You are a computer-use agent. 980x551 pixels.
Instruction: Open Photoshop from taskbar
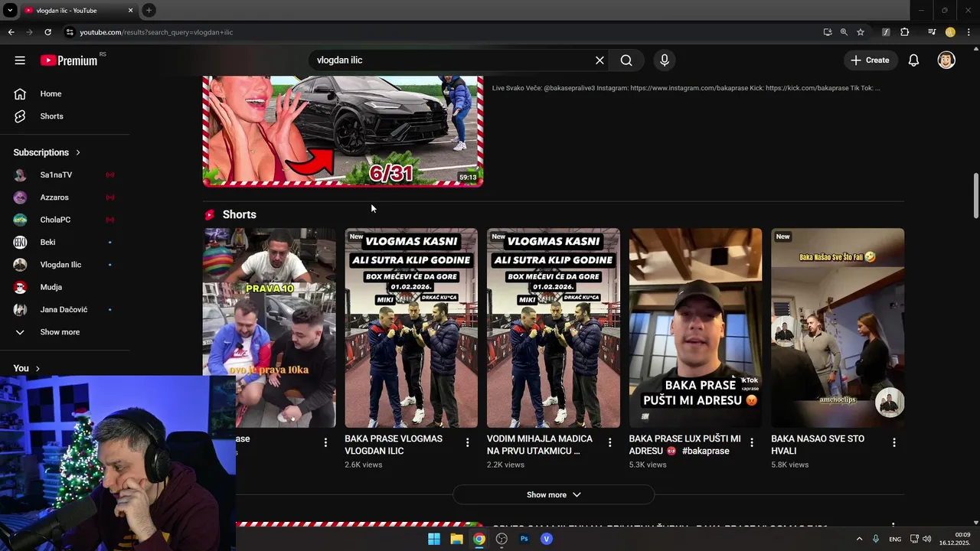tap(524, 539)
